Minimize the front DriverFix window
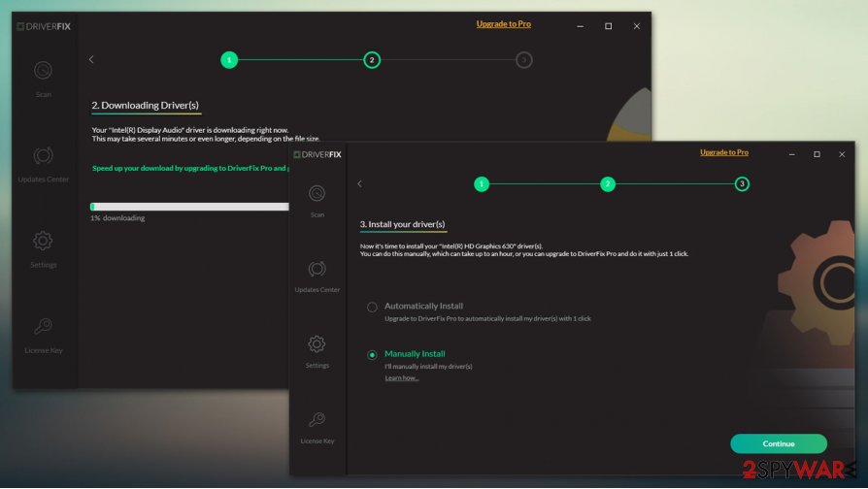 [x=791, y=154]
